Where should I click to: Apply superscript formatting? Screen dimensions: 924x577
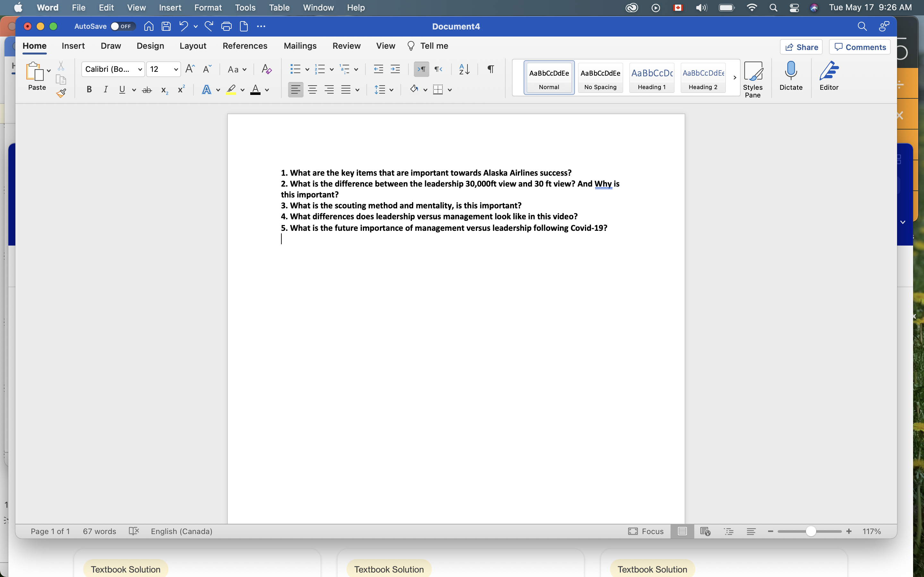coord(181,89)
